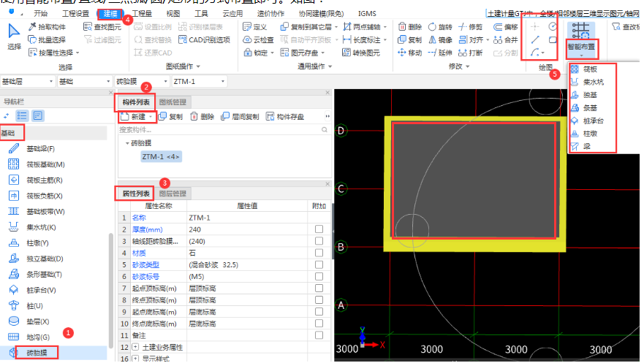
Task: Select the line drawing tool
Action: click(x=535, y=39)
